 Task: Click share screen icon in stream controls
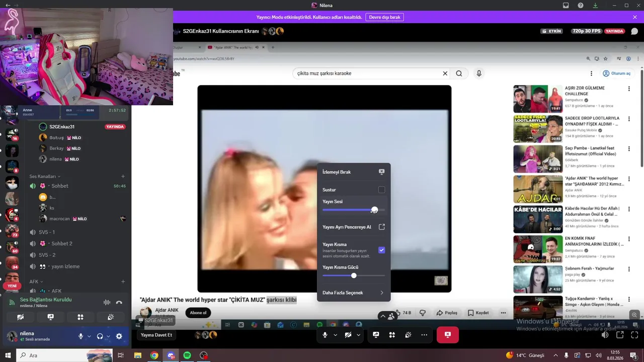pyautogui.click(x=376, y=335)
